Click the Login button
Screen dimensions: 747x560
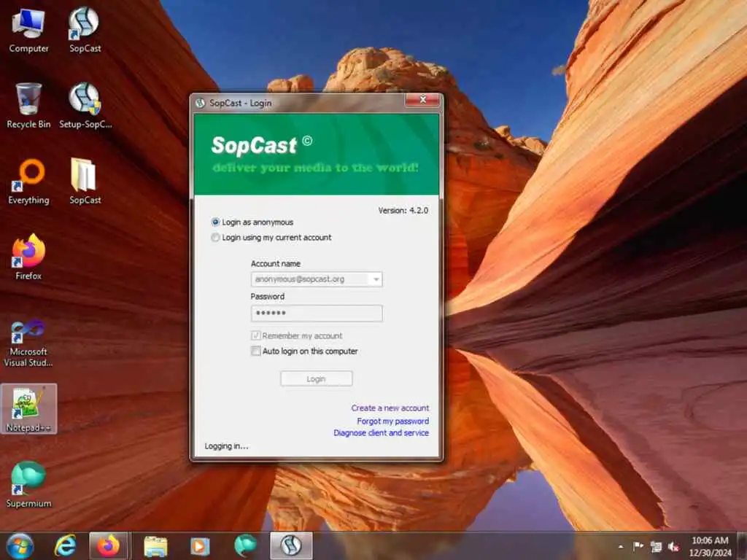[317, 379]
